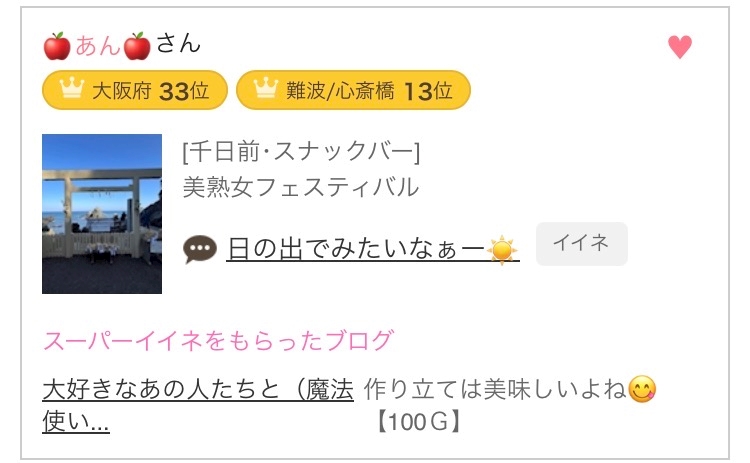Click the あん user name
Viewport: 750px width, 463px height.
pos(97,46)
